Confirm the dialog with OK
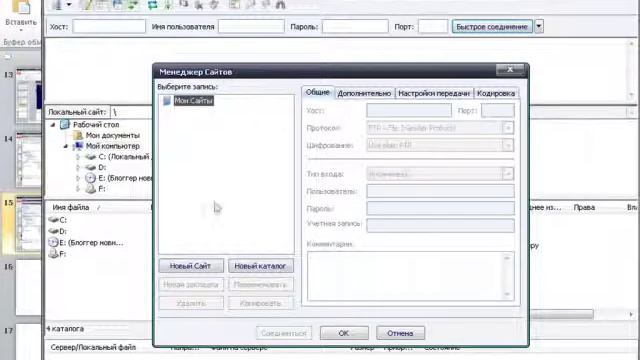 click(x=344, y=333)
